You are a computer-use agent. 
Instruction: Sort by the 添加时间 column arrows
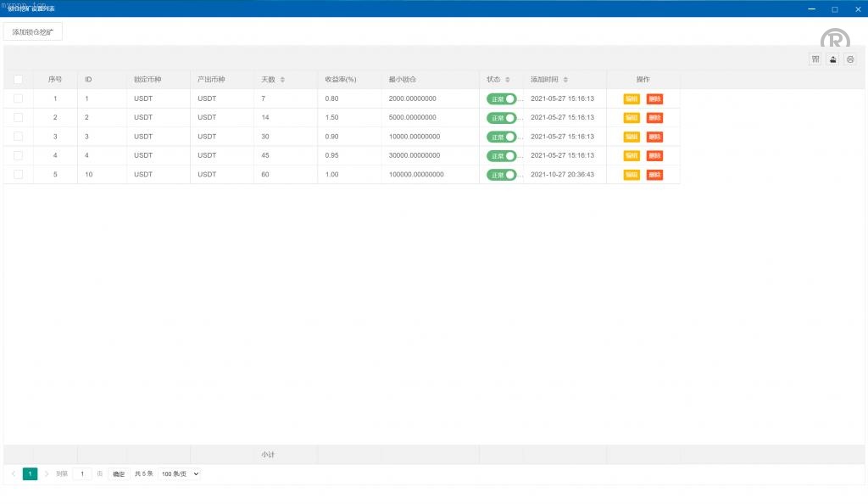click(565, 80)
